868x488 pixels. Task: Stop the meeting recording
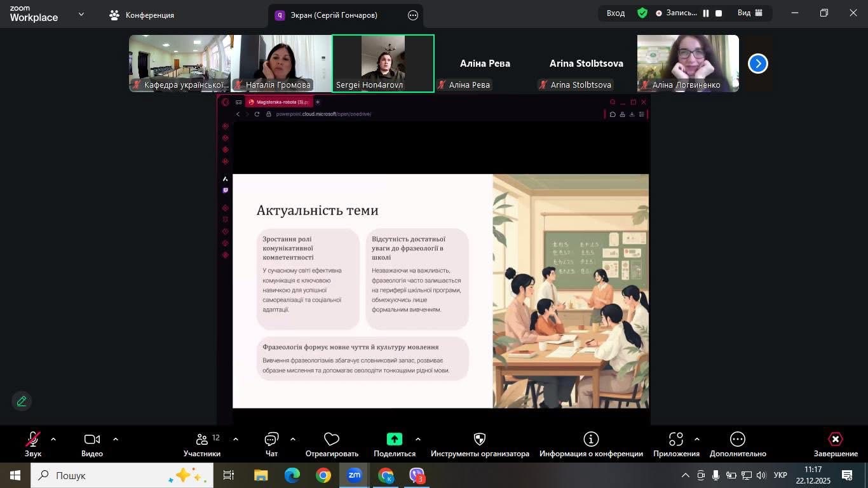point(719,13)
